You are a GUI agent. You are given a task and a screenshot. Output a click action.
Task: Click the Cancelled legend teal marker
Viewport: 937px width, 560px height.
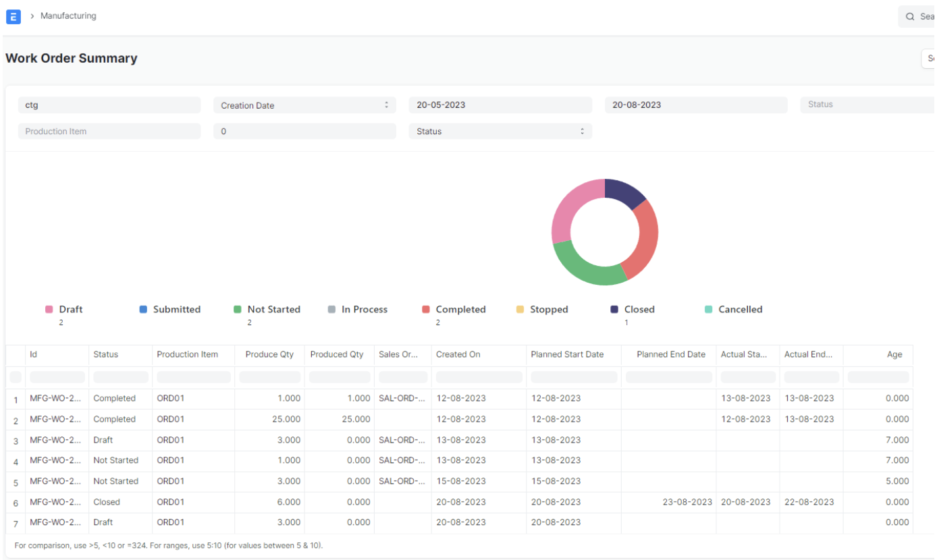(708, 310)
